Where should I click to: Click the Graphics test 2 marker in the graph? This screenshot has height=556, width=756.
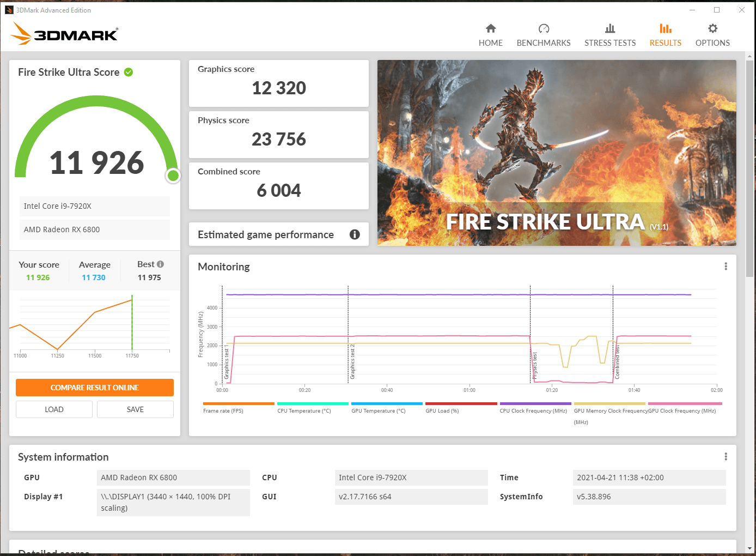click(x=352, y=361)
